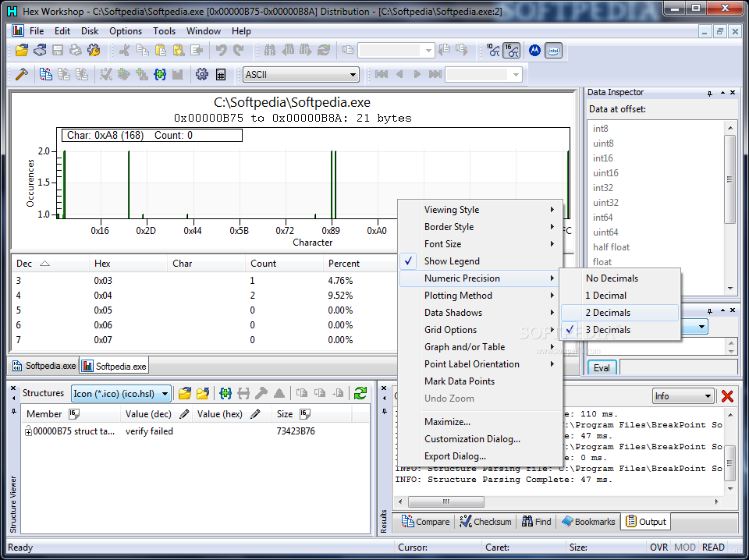Select No Decimals precision

click(620, 278)
